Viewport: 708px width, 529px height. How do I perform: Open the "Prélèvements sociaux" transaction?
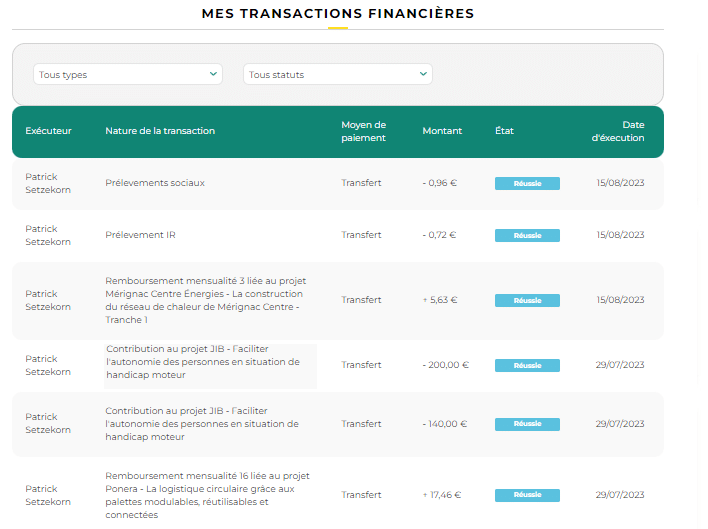[x=155, y=183]
